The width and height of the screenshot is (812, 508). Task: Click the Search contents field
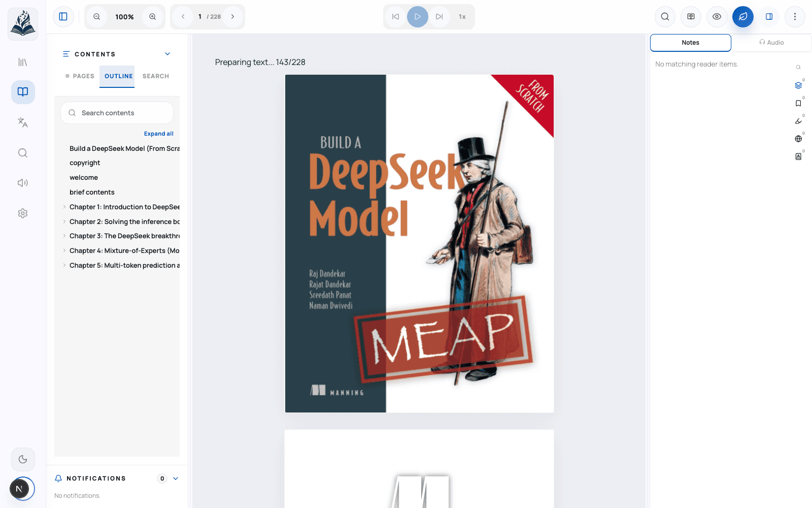coord(117,113)
